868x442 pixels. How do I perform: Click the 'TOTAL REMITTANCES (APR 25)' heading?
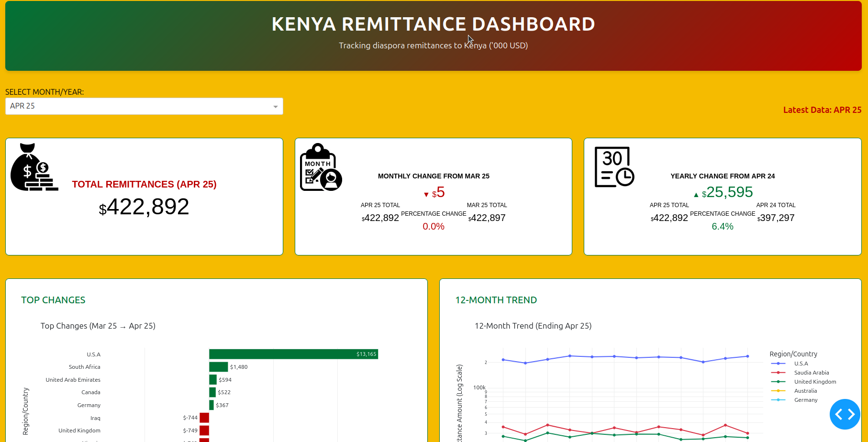(144, 184)
